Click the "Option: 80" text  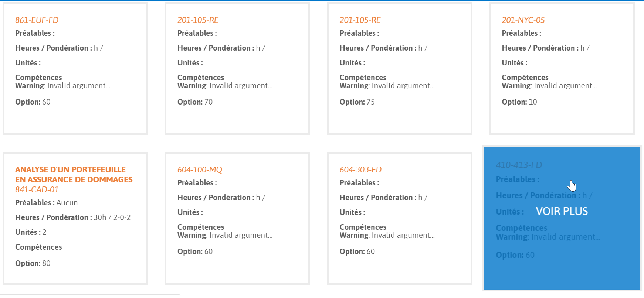pyautogui.click(x=33, y=263)
